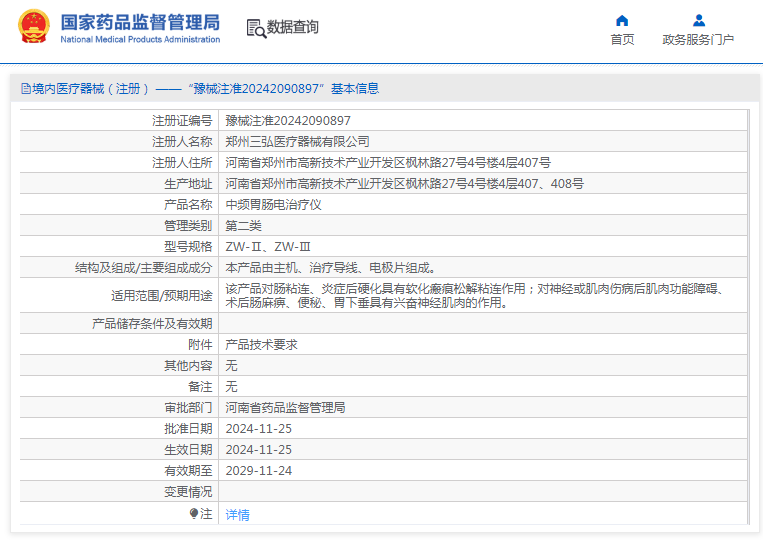Click 本产品由主机、治疗导线、电极片组成 text
Viewport: 763px width, 544px height.
click(330, 268)
